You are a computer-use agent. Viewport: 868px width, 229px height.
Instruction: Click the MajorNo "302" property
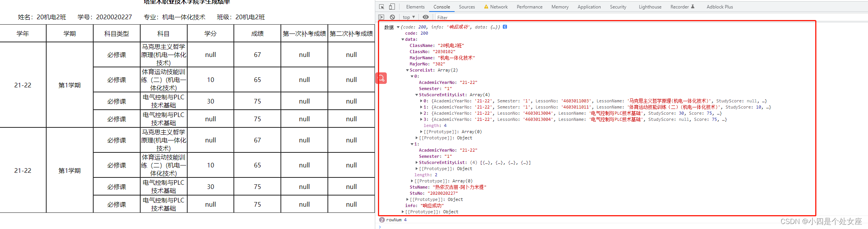(x=427, y=64)
